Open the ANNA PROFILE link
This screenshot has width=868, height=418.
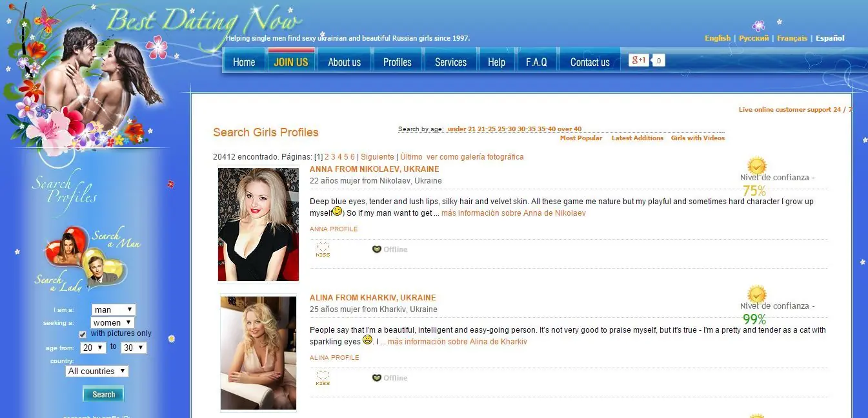coord(334,229)
